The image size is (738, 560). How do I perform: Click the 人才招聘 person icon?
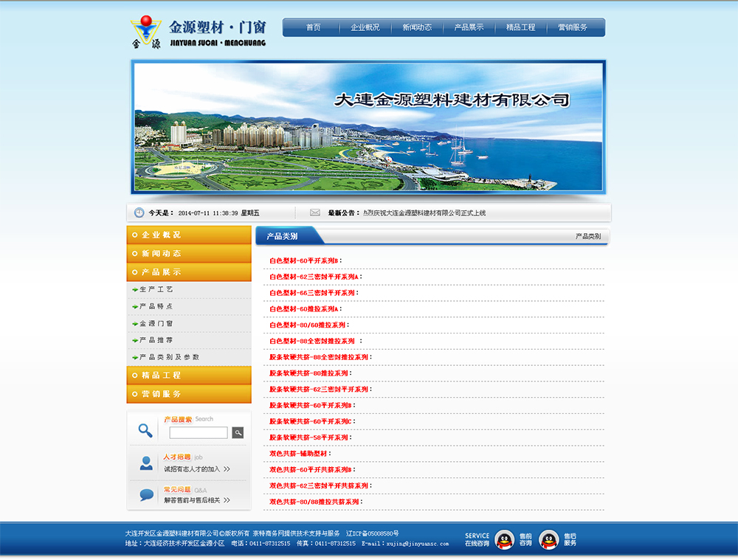pyautogui.click(x=146, y=463)
